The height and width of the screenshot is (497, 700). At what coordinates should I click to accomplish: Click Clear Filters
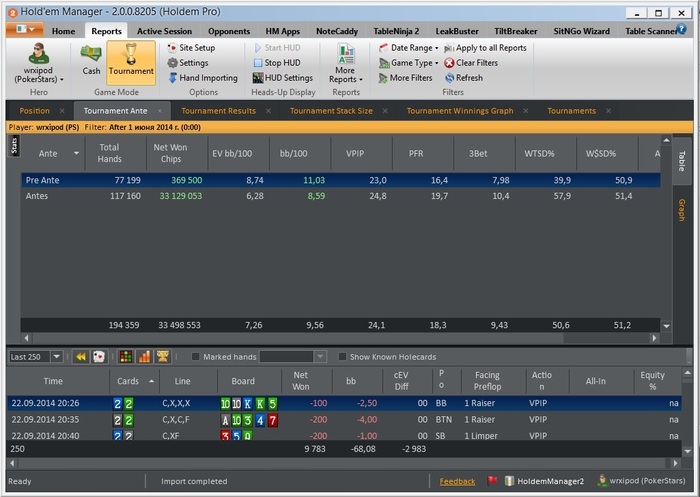pos(471,63)
